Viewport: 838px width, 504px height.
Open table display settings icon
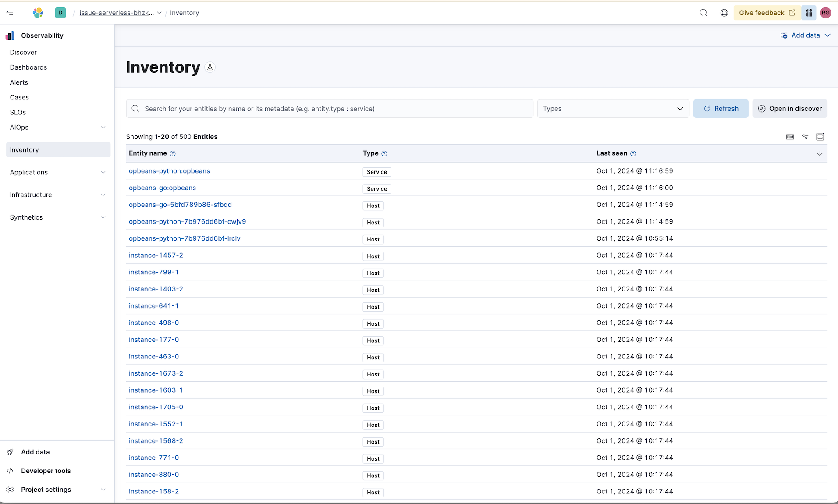coord(805,137)
